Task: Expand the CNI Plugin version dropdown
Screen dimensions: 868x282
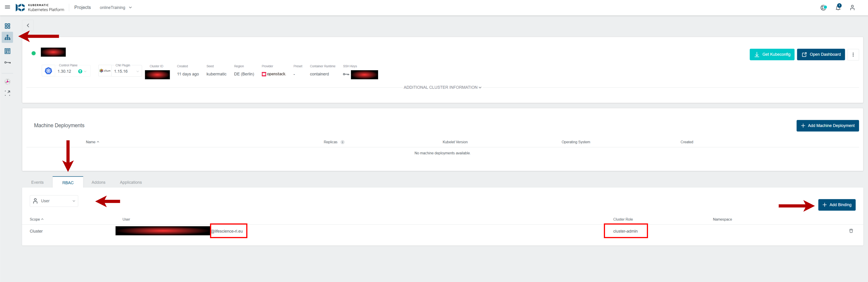Action: click(x=137, y=71)
